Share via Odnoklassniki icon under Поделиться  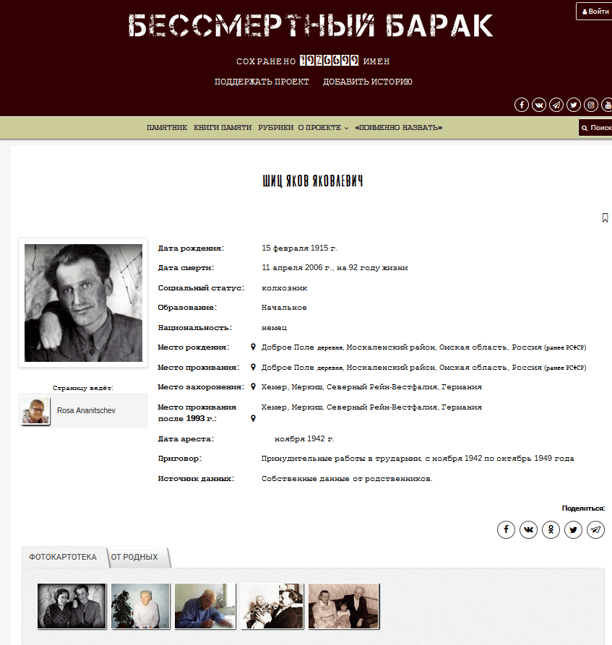pos(551,529)
